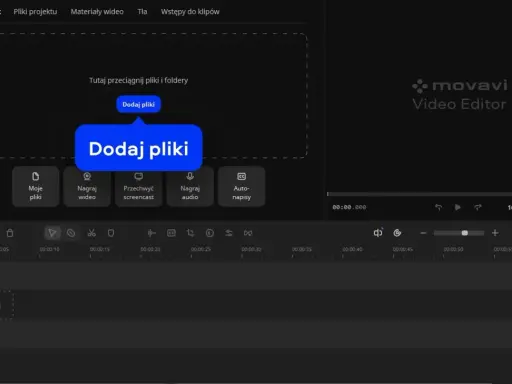Start Nagraj wideo webcam recording
Viewport: 512px width, 384px height.
click(87, 187)
